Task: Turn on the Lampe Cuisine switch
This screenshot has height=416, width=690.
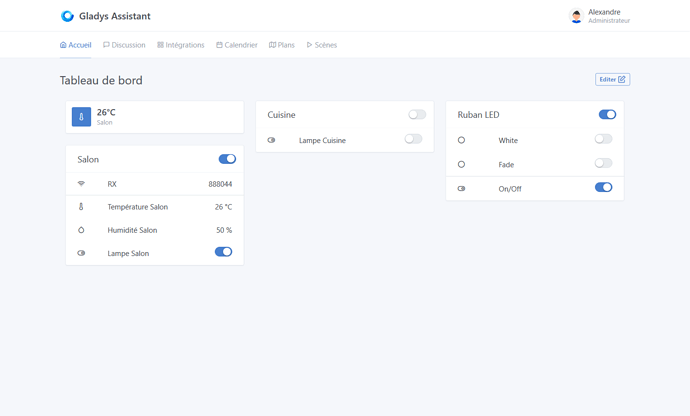Action: click(413, 139)
